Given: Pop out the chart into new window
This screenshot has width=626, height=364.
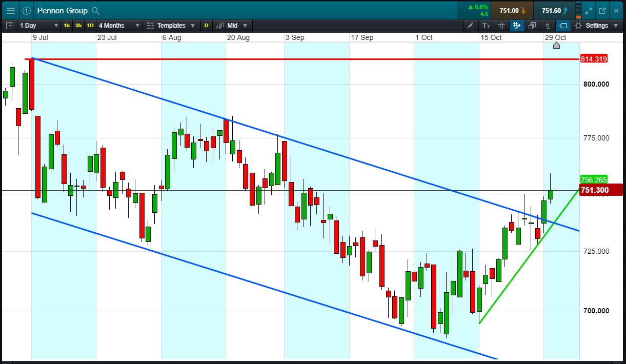Looking at the screenshot, I should pos(602,10).
